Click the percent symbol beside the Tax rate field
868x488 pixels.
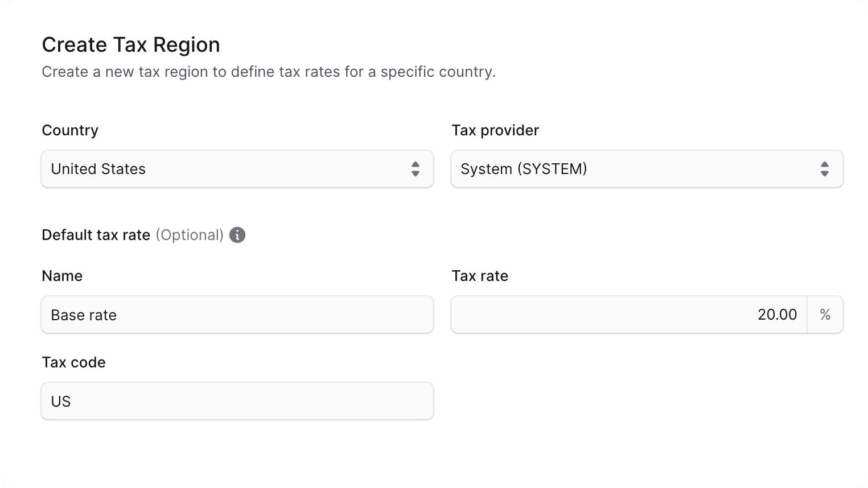point(825,315)
